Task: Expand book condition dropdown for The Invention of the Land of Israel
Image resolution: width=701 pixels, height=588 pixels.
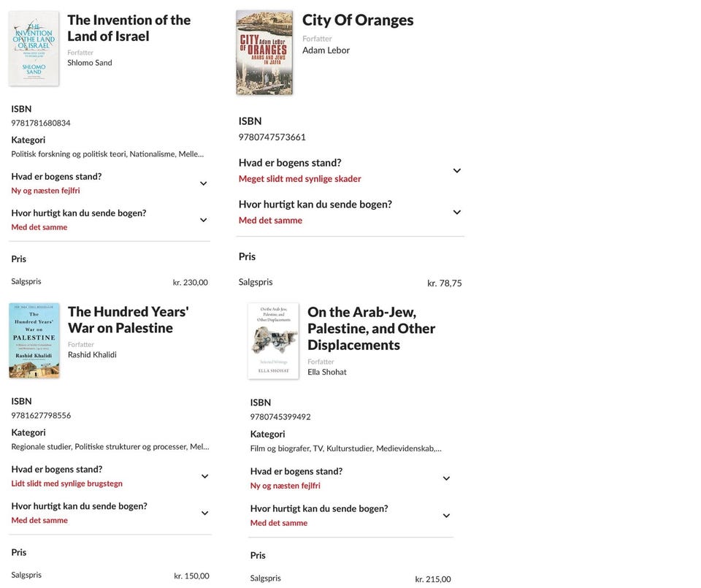Action: (x=204, y=183)
